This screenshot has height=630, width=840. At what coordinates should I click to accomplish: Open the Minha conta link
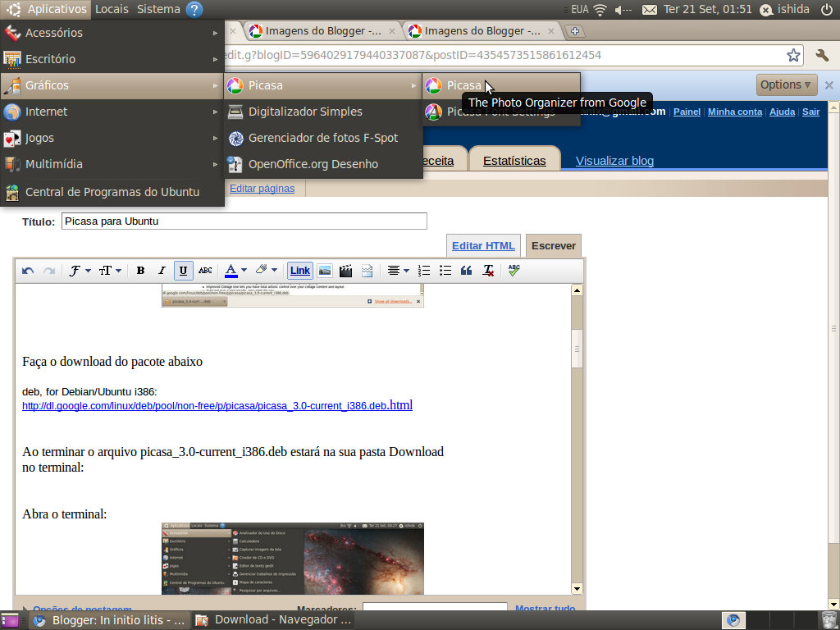coord(735,112)
